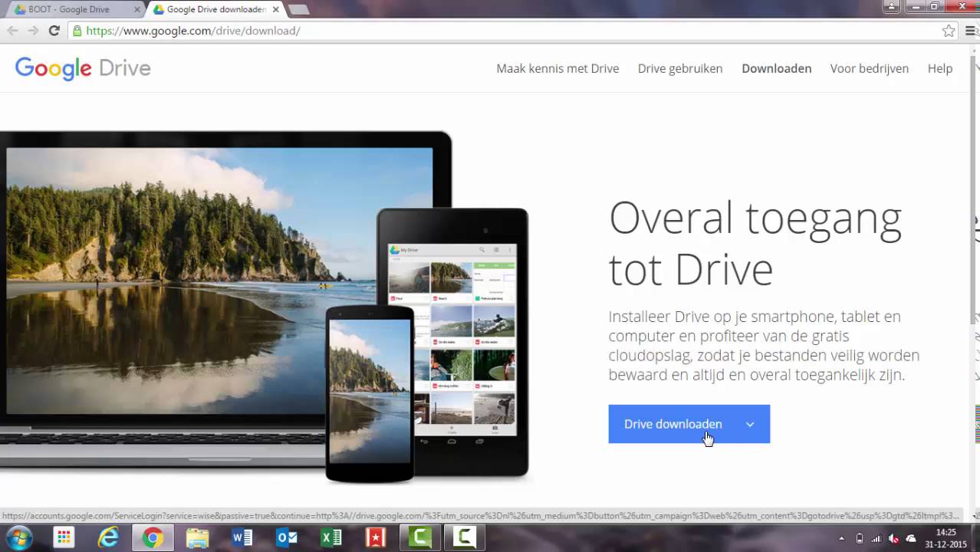Viewport: 980px width, 552px height.
Task: Reload the page with the refresh icon
Action: click(x=54, y=31)
